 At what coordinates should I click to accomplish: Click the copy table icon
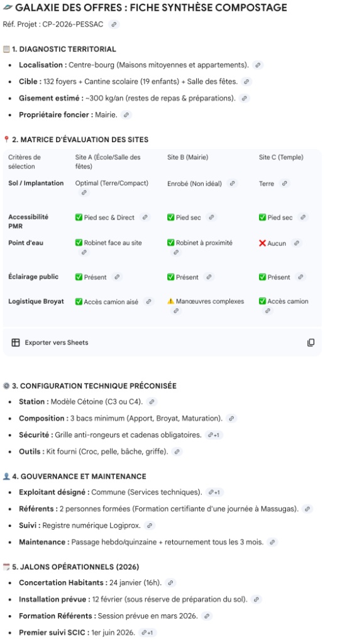click(x=311, y=343)
